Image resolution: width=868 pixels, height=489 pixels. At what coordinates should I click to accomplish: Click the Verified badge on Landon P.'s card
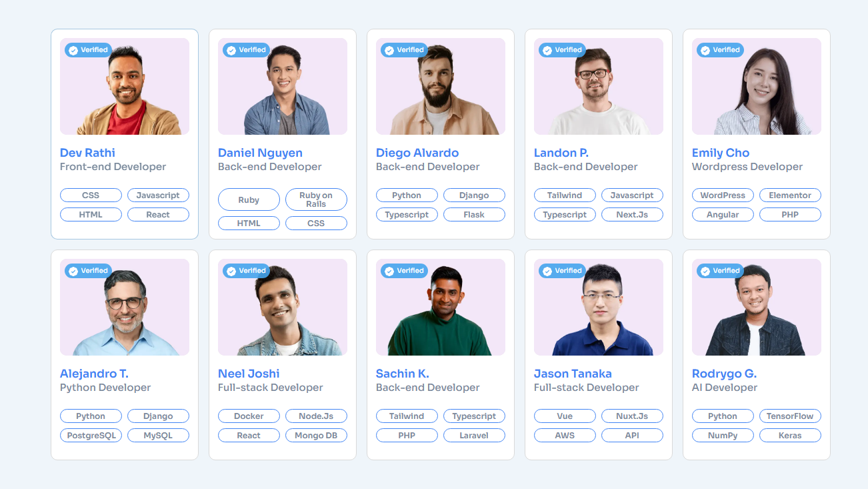tap(562, 50)
